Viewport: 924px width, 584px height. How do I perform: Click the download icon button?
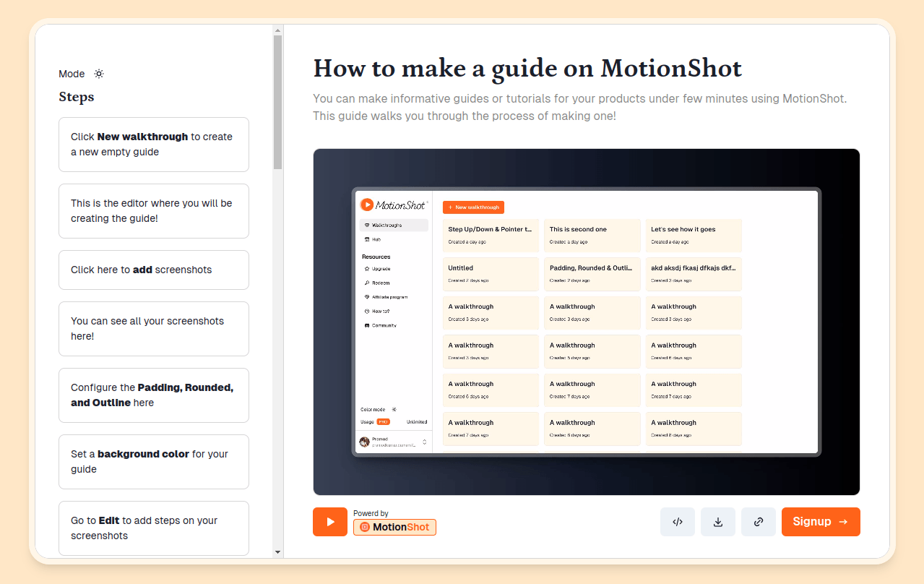pos(717,522)
